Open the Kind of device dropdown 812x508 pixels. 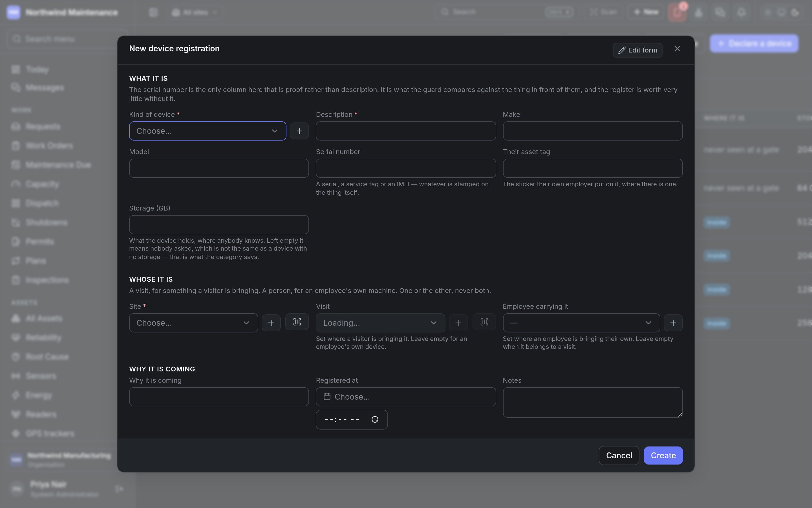point(208,131)
